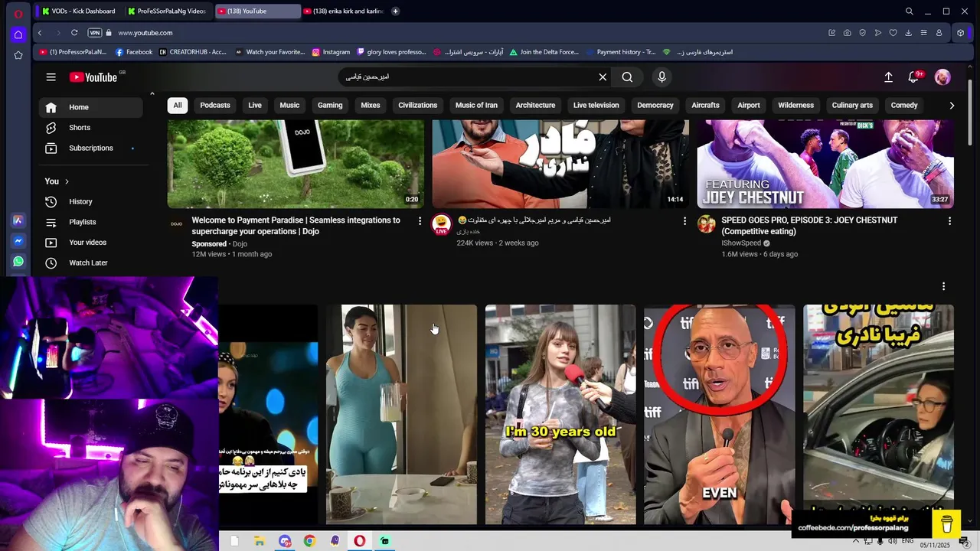Open the YouTube guide hamburger menu
Viewport: 980px width, 551px height.
[51, 77]
